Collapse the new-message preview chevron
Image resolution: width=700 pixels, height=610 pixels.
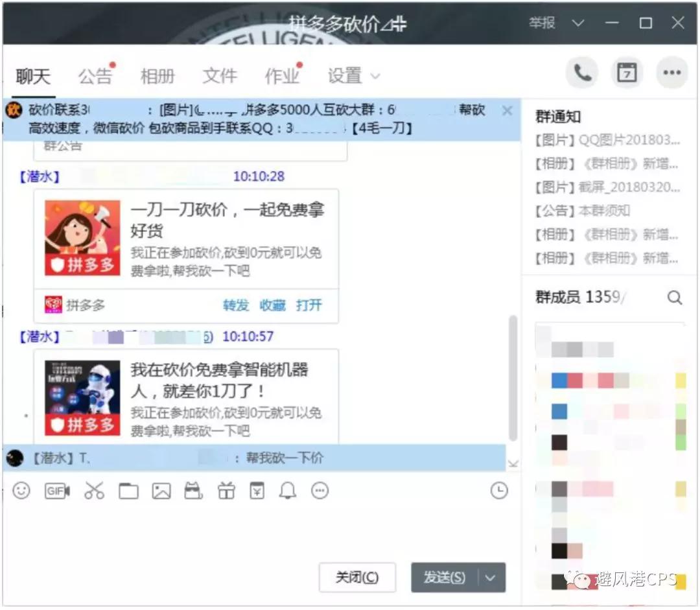tap(513, 464)
